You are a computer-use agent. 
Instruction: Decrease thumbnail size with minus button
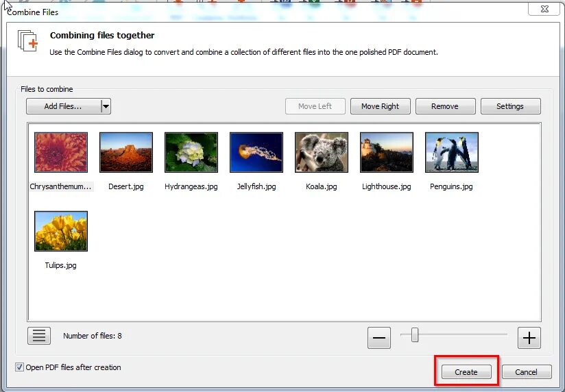[x=379, y=338]
